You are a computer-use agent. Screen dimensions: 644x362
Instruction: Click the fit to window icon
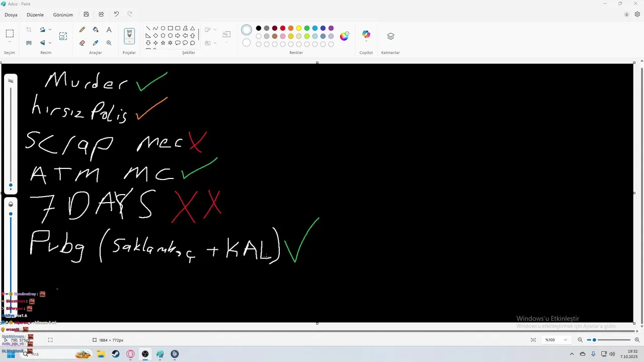point(533,340)
